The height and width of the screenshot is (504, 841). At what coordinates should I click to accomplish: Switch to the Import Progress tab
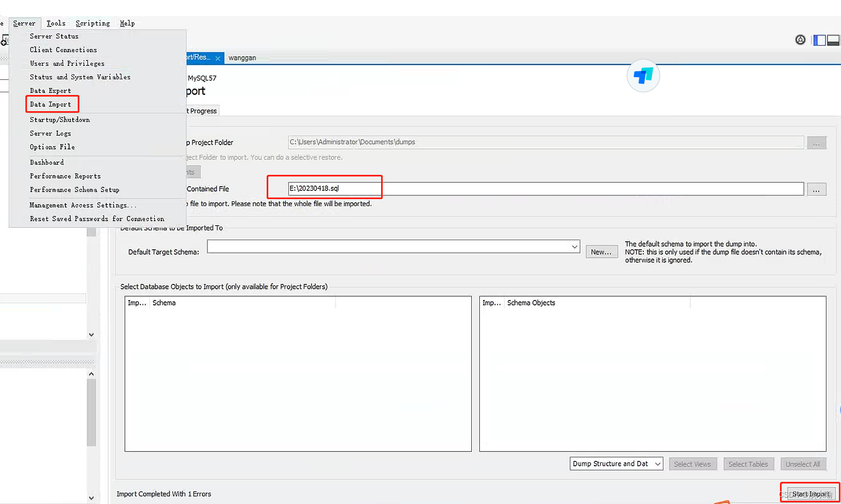[x=202, y=111]
